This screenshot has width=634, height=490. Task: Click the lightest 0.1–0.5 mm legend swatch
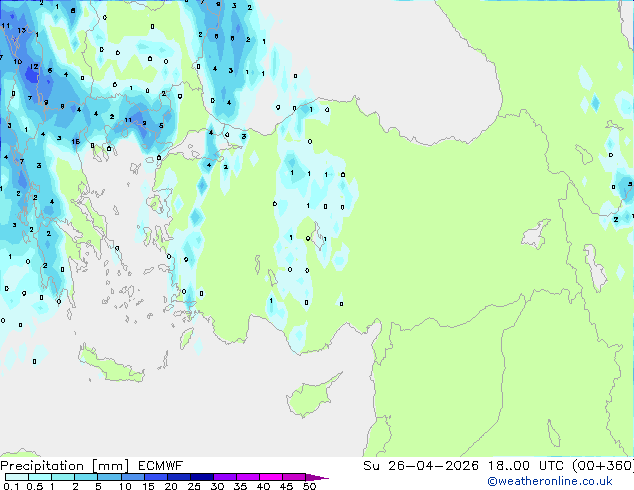[17, 477]
